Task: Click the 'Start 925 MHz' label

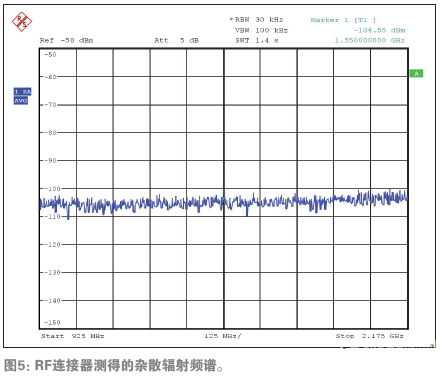Action: [72, 336]
